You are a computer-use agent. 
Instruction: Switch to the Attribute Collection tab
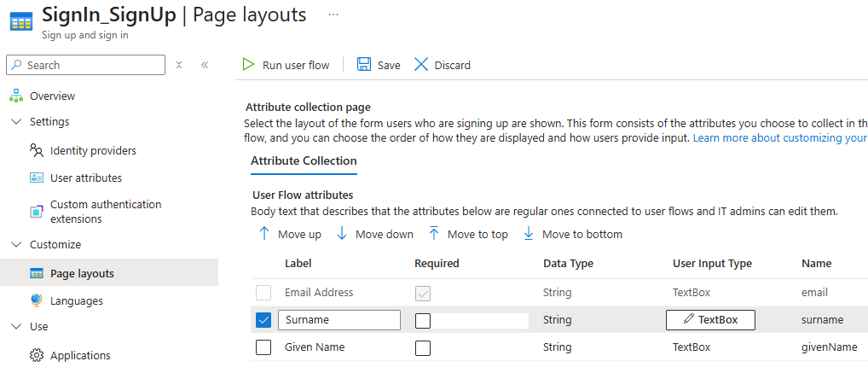click(x=304, y=160)
